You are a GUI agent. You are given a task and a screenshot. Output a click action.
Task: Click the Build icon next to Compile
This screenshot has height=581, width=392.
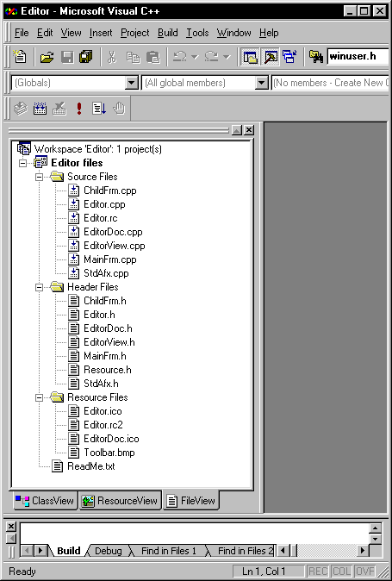coord(40,109)
